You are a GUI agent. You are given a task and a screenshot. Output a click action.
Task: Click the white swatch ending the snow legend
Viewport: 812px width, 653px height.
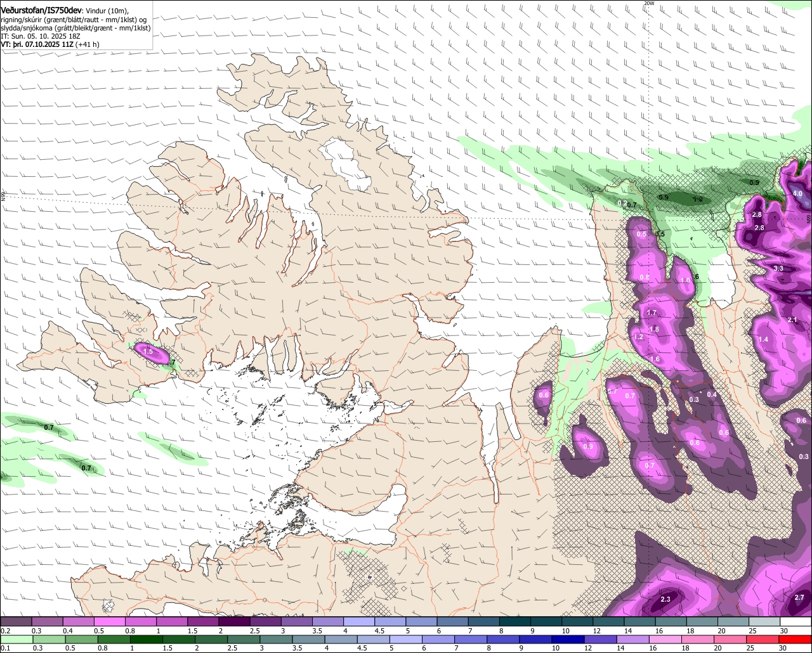point(796,622)
